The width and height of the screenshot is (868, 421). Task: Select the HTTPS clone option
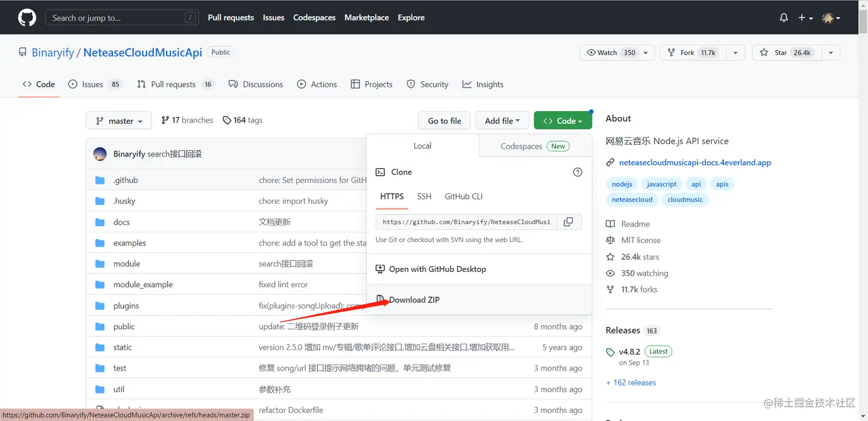(392, 196)
